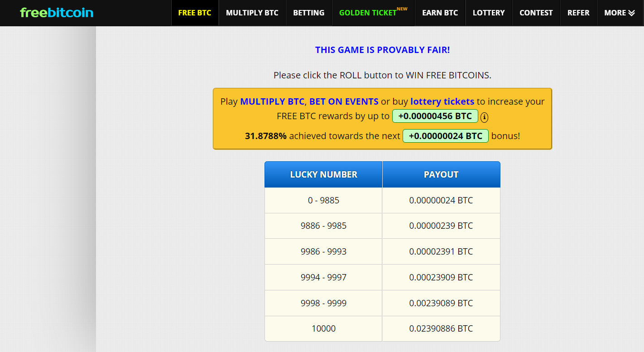Image resolution: width=644 pixels, height=352 pixels.
Task: Select the payout 0.00002391 BTC cell
Action: (x=442, y=251)
